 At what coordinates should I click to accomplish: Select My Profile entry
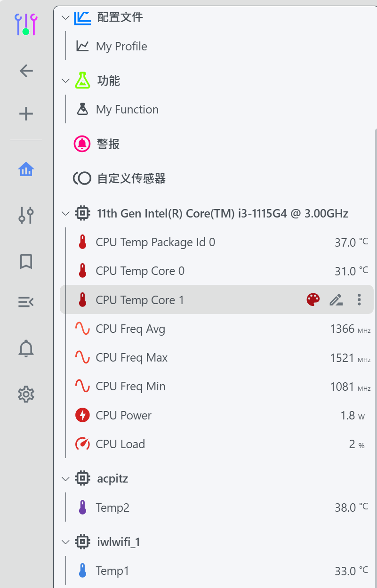click(x=121, y=46)
